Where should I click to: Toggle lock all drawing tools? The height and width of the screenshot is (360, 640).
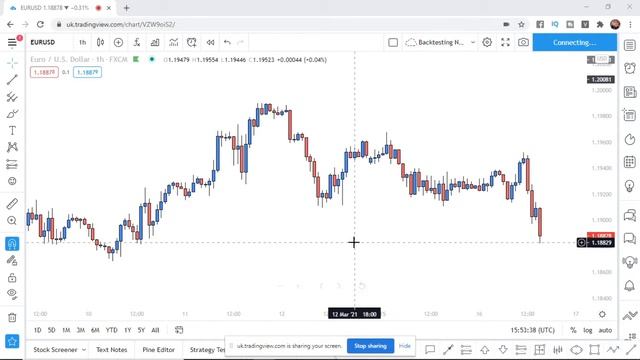tap(12, 278)
